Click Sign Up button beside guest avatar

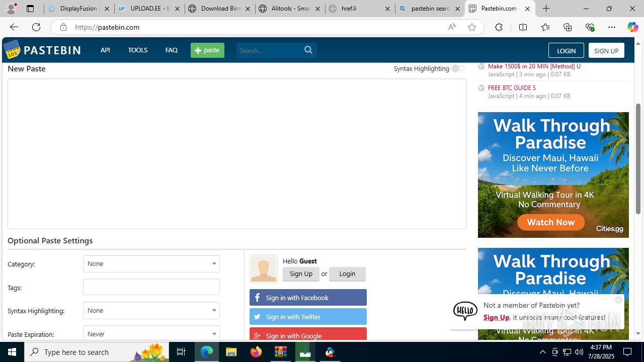coord(301,274)
